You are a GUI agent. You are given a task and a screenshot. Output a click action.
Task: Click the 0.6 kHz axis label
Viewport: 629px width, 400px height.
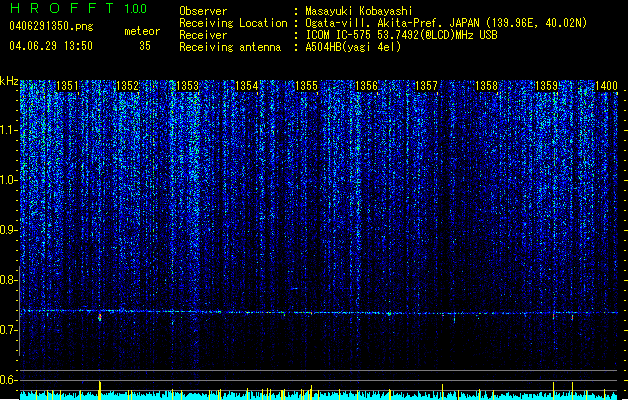[x=8, y=380]
